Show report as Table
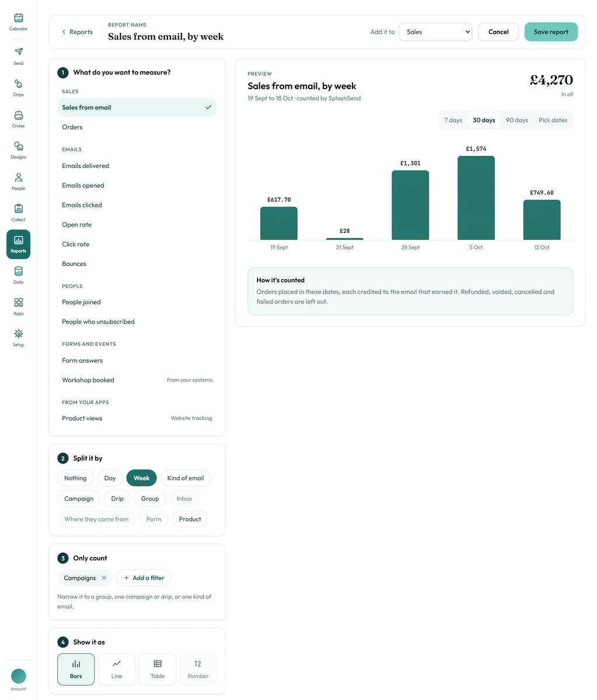 coord(158,669)
